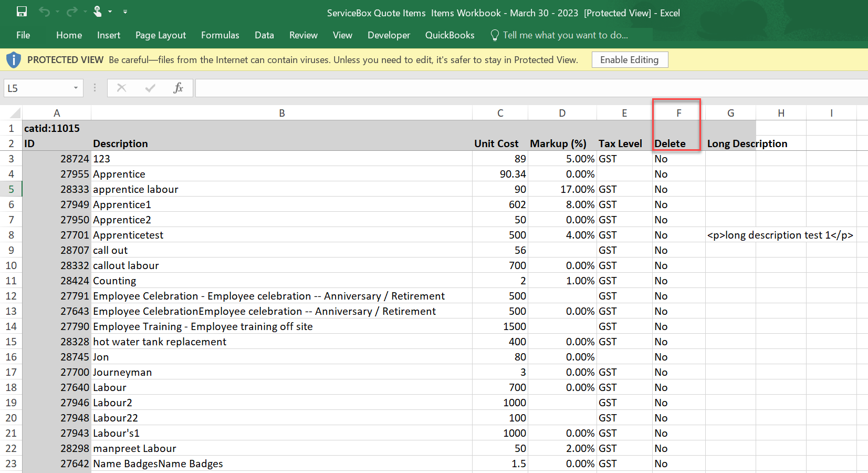The width and height of the screenshot is (868, 473).
Task: Click the Save icon in quick access toolbar
Action: tap(22, 12)
